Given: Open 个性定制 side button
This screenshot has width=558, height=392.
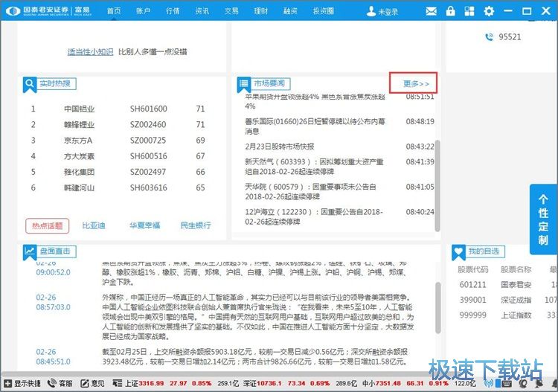Looking at the screenshot, I should tap(543, 219).
